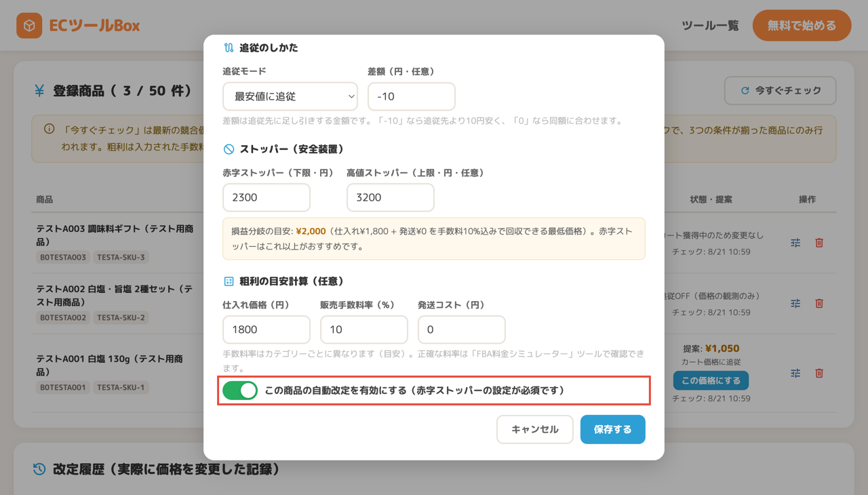Open the ツール一覧 navigation item
Viewport: 868px width, 495px height.
[x=710, y=26]
